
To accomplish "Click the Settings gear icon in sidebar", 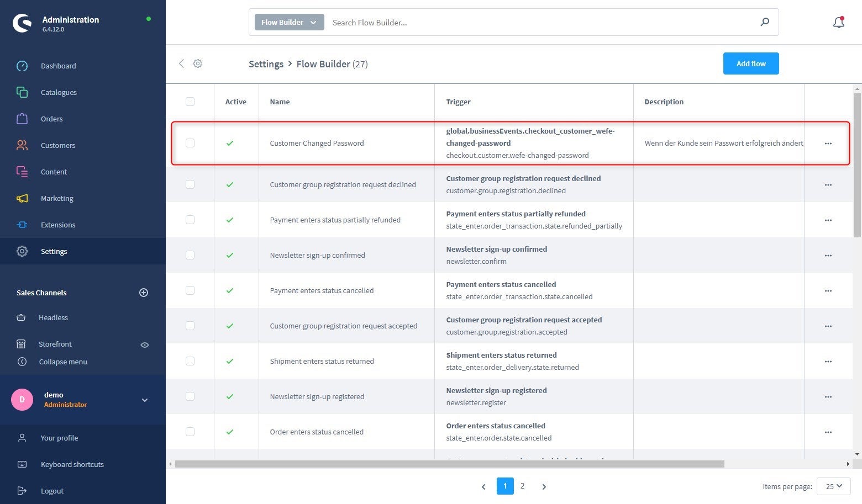I will coord(22,251).
